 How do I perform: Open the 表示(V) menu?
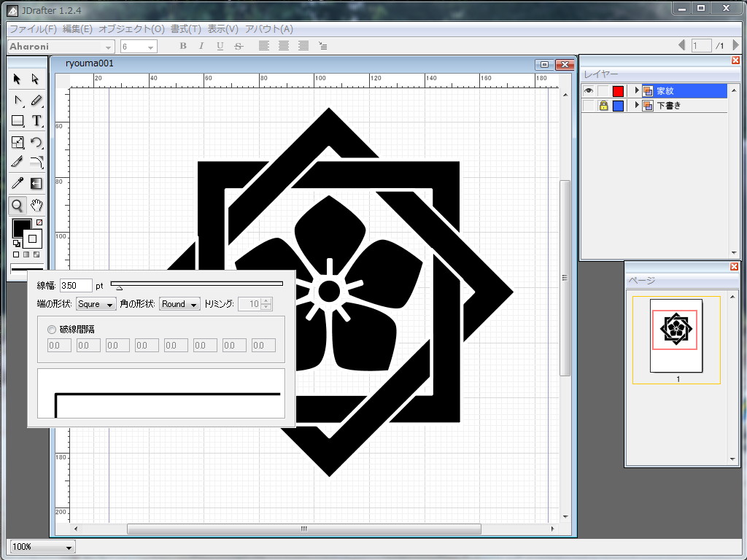222,29
